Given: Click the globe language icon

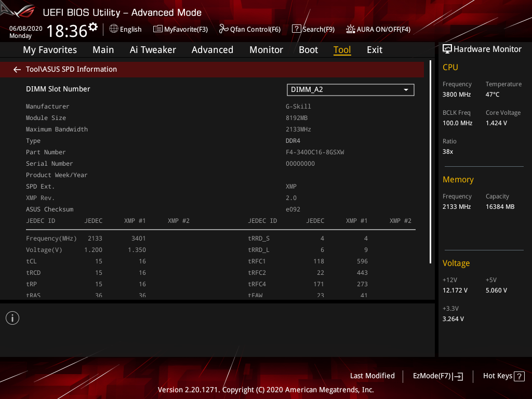Looking at the screenshot, I should (x=114, y=29).
